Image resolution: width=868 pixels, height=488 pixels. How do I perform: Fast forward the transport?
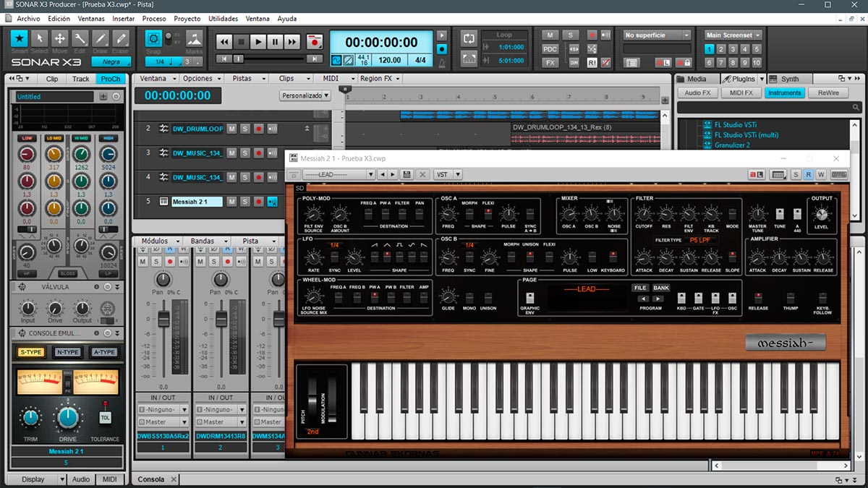tap(292, 43)
